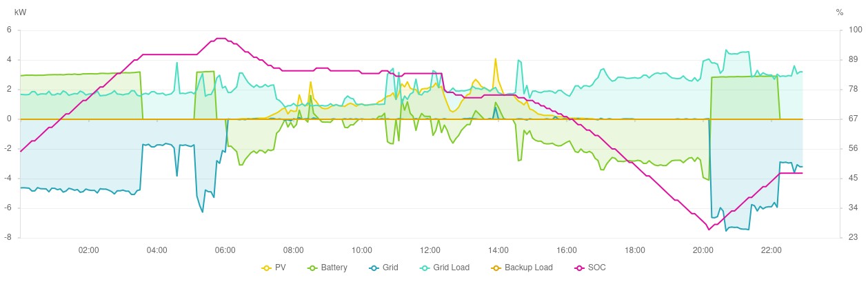Click the Backup Load legend marker icon
Viewport: 868px width, 282px height.
[496, 268]
